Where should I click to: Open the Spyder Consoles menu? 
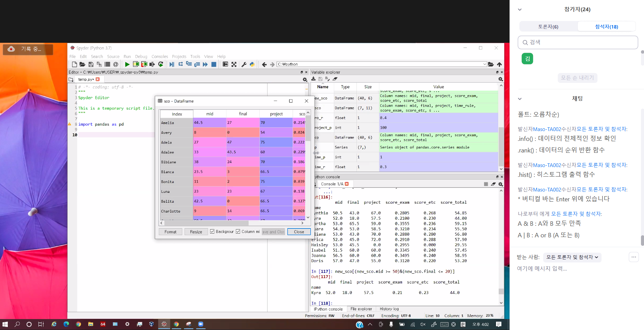[x=160, y=57]
